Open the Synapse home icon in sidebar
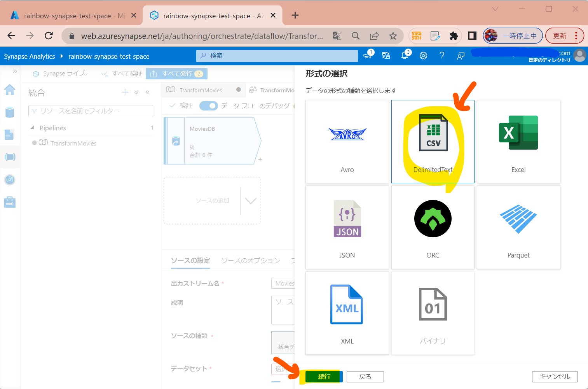This screenshot has height=389, width=588. tap(10, 90)
